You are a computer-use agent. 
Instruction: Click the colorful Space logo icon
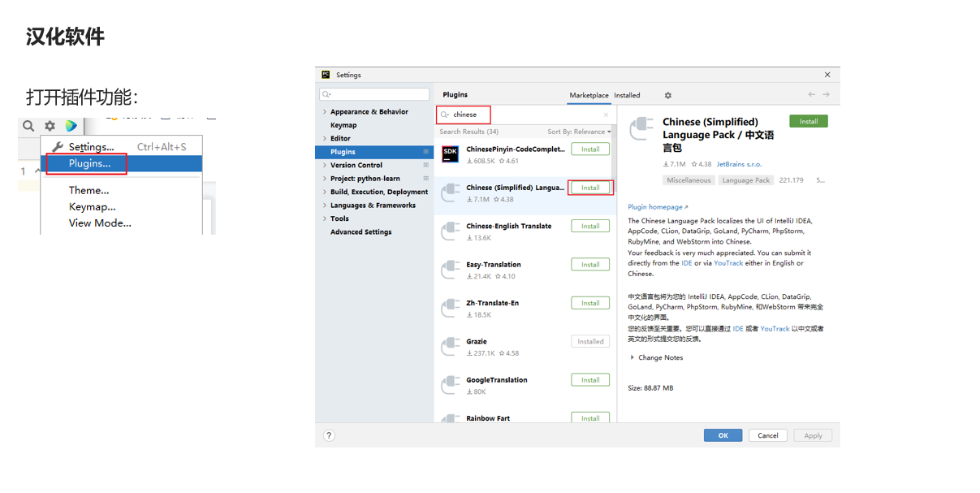coord(71,126)
